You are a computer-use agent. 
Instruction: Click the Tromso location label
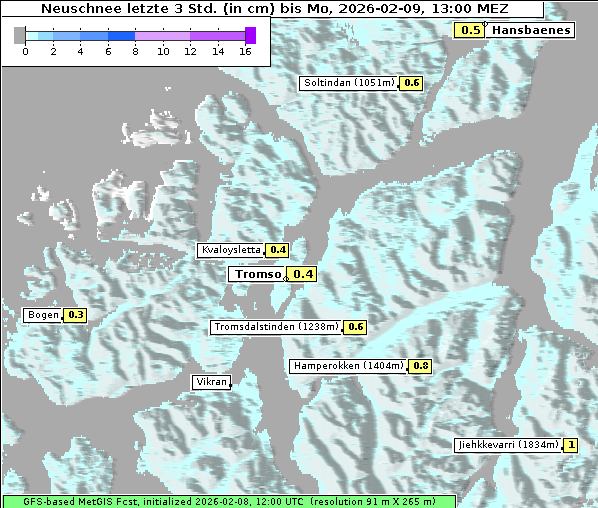(x=257, y=274)
